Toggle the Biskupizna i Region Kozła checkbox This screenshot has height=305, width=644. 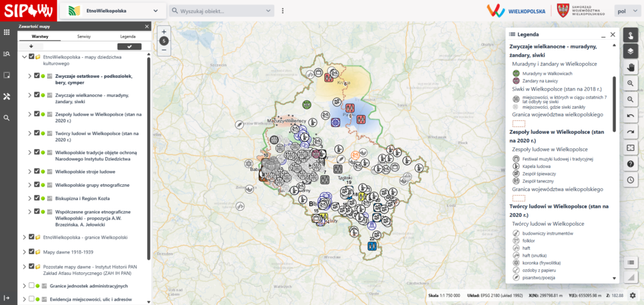[x=37, y=197]
